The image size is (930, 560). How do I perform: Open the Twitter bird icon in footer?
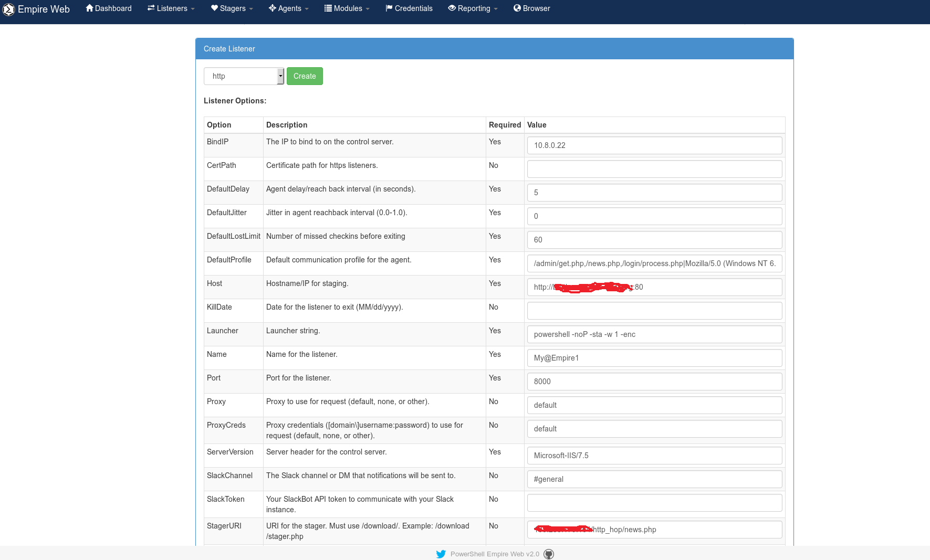tap(441, 554)
